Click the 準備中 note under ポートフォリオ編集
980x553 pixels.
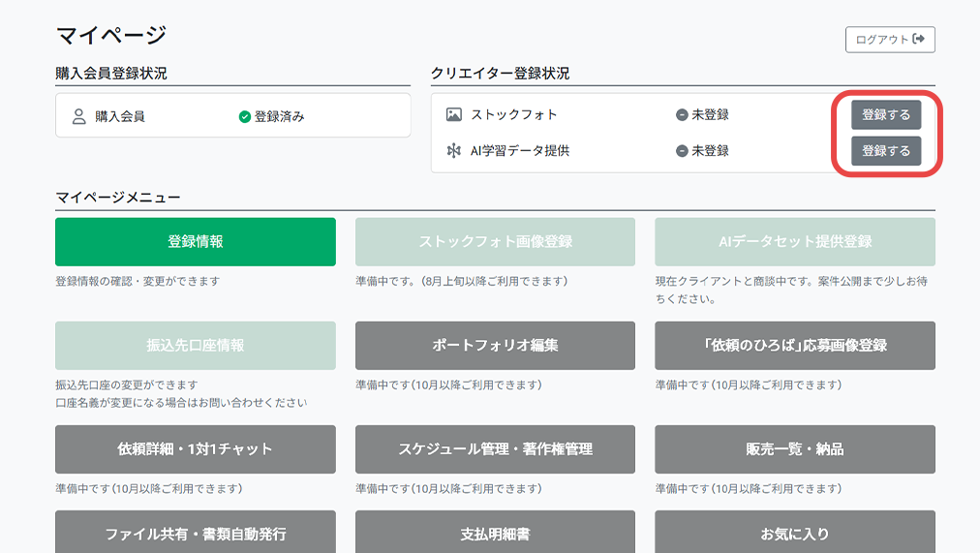448,384
